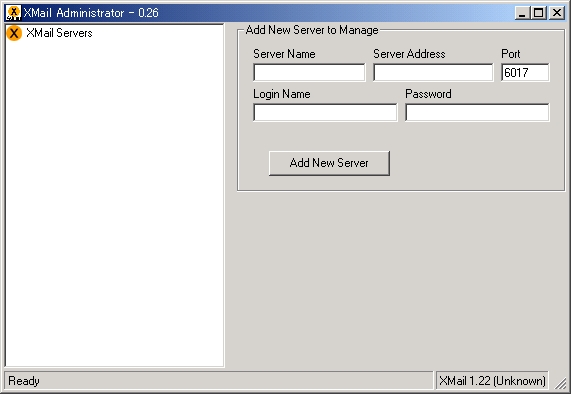
Task: Focus the Password text box
Action: coord(477,112)
